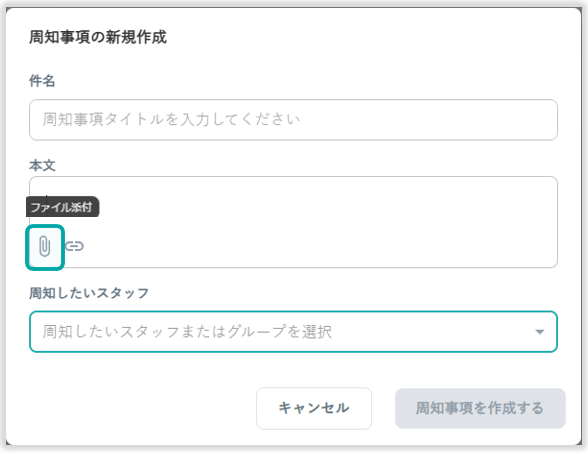Click the 周知事項を作成する button
This screenshot has height=454, width=588.
click(x=480, y=408)
